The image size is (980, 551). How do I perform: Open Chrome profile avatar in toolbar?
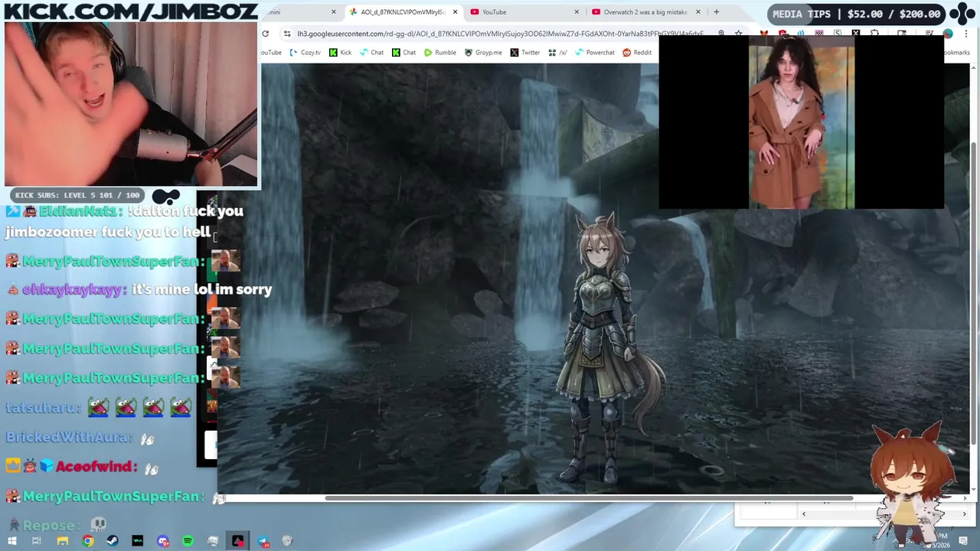pyautogui.click(x=948, y=34)
